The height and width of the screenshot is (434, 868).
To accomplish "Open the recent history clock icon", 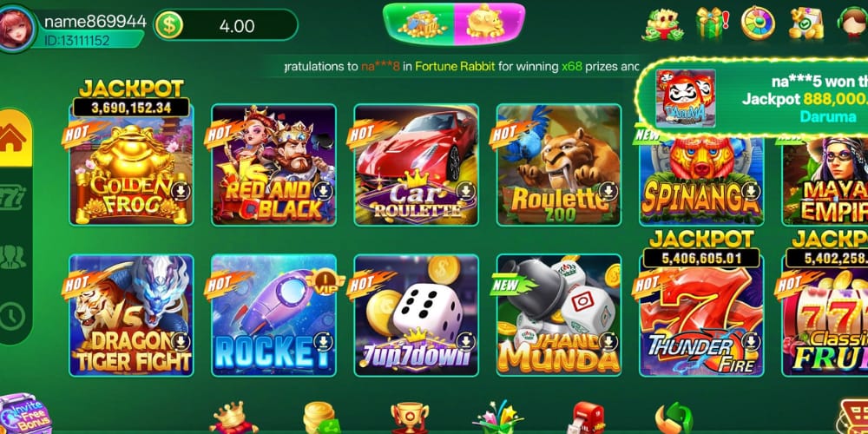I will tap(12, 316).
